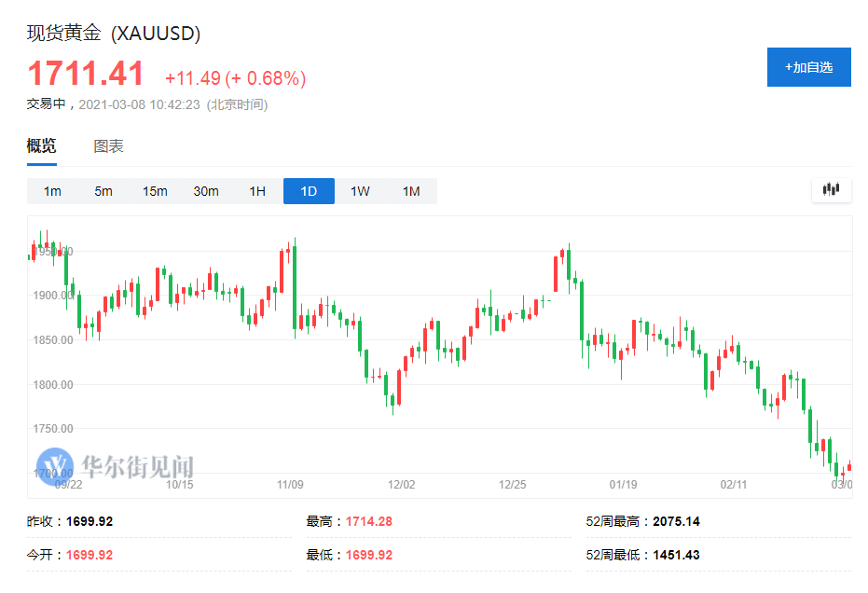868x593 pixels.
Task: Click the current price 1711.41
Action: coord(86,74)
